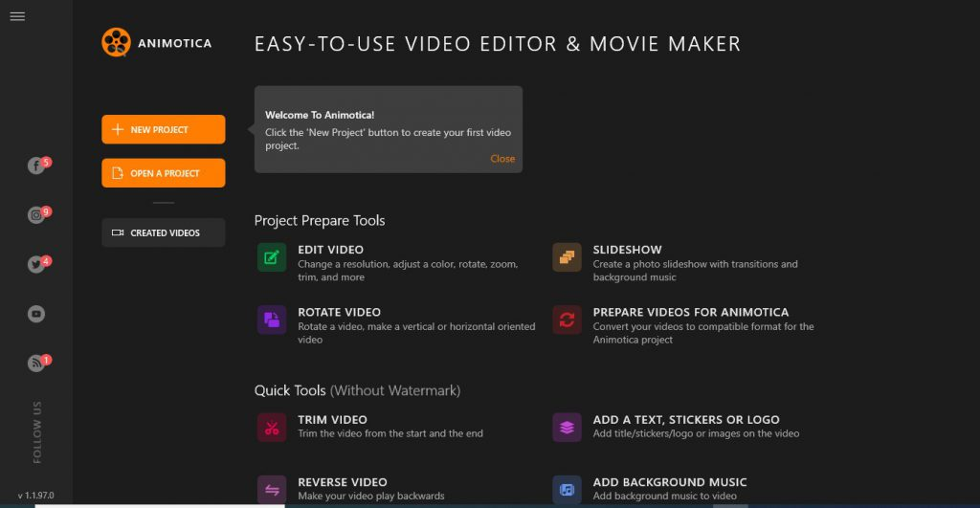Click 'Trim the video from the start' description
Viewport: 980px width, 508px height.
coord(390,433)
